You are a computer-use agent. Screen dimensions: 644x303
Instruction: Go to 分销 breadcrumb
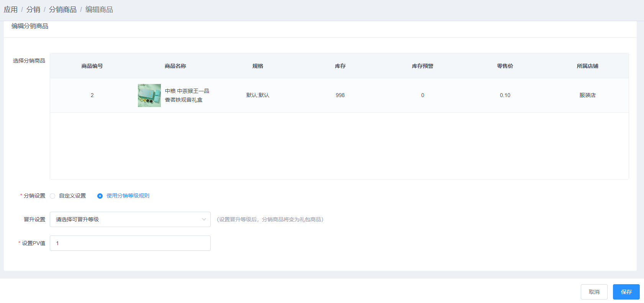[33, 10]
